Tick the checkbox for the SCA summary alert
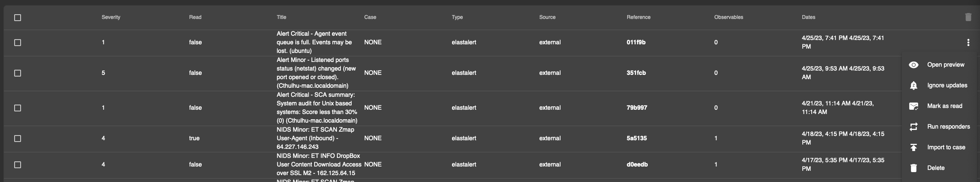Image resolution: width=980 pixels, height=182 pixels. coord(18,108)
